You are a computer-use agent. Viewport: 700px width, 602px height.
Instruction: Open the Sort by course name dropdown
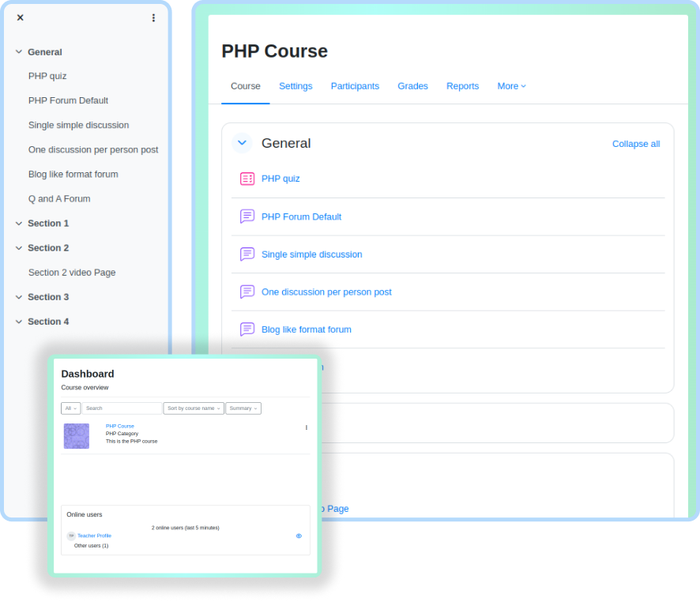point(194,408)
